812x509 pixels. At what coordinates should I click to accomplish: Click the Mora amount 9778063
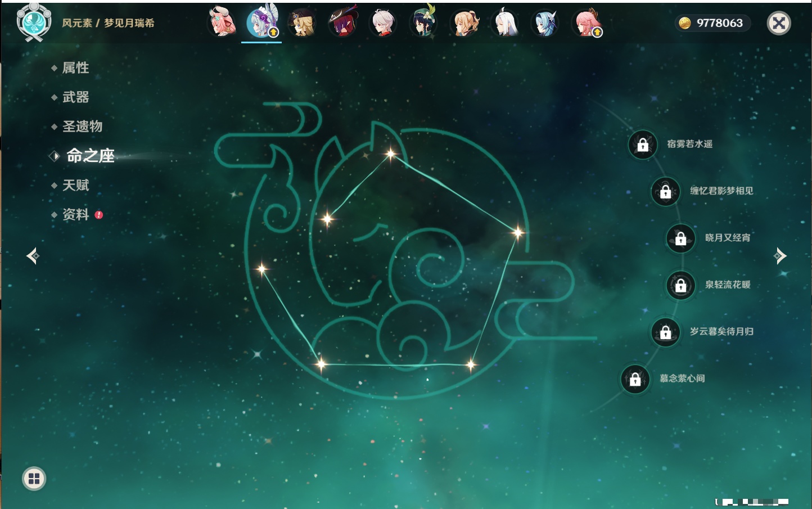pyautogui.click(x=720, y=23)
